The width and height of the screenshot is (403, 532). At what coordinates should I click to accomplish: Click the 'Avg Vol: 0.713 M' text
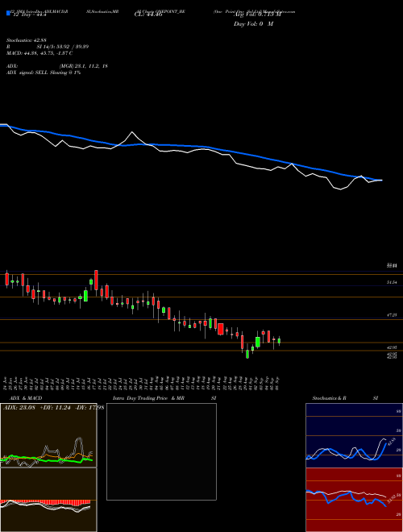coord(257,15)
